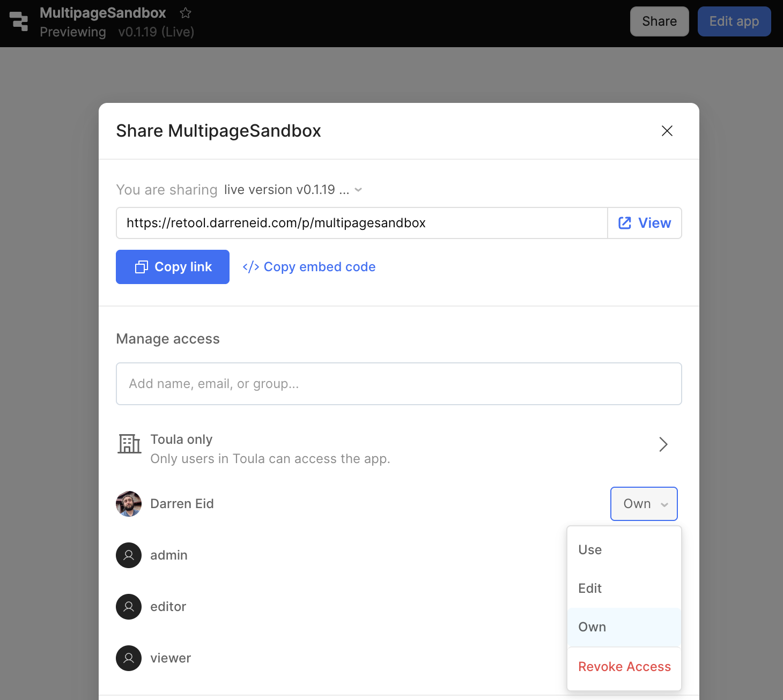
Task: Expand the Toula only access settings
Action: tap(663, 444)
